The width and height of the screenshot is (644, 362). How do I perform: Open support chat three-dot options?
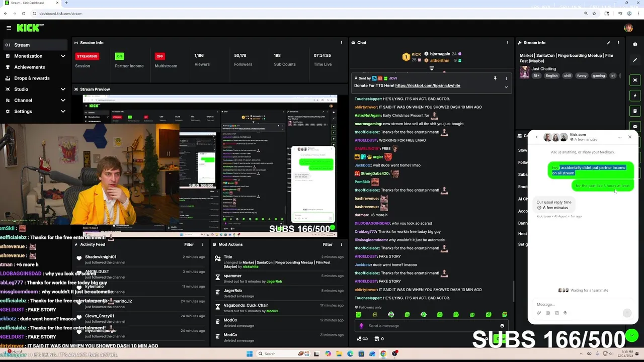click(619, 137)
